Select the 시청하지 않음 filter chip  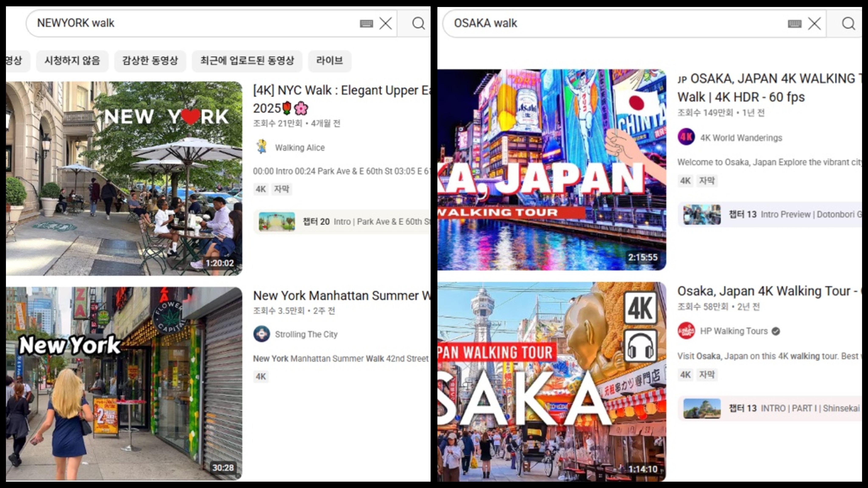72,61
